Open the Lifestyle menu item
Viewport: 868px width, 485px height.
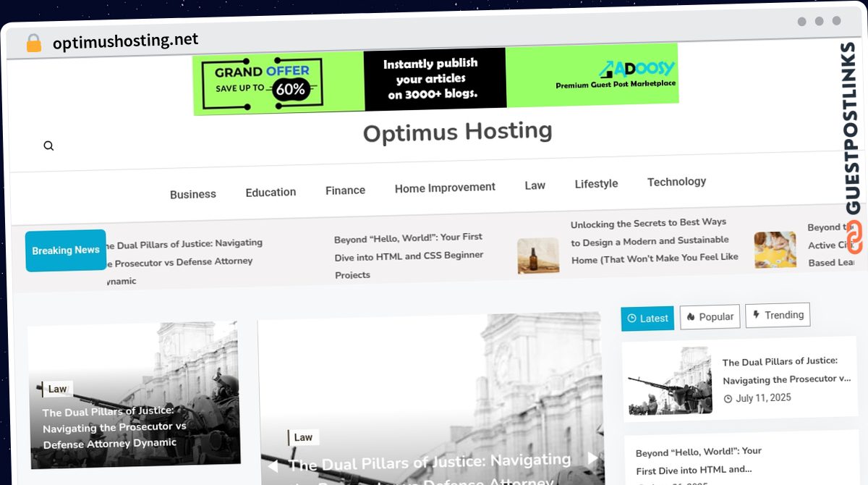[x=596, y=184]
